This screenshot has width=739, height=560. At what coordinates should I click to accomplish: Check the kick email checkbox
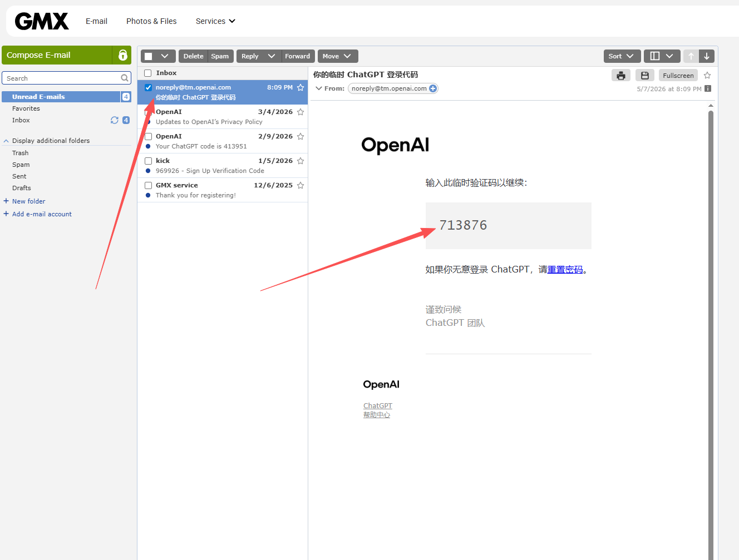pyautogui.click(x=148, y=161)
